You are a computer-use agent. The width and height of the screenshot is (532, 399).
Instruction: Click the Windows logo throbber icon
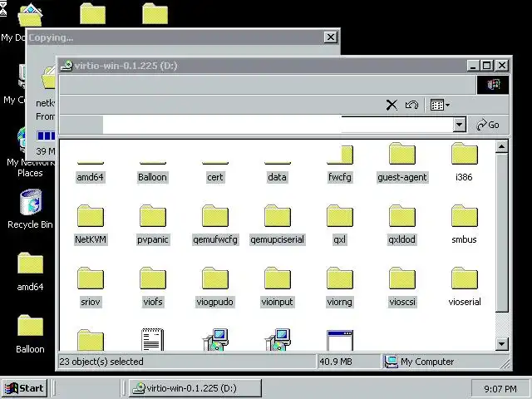pyautogui.click(x=493, y=85)
